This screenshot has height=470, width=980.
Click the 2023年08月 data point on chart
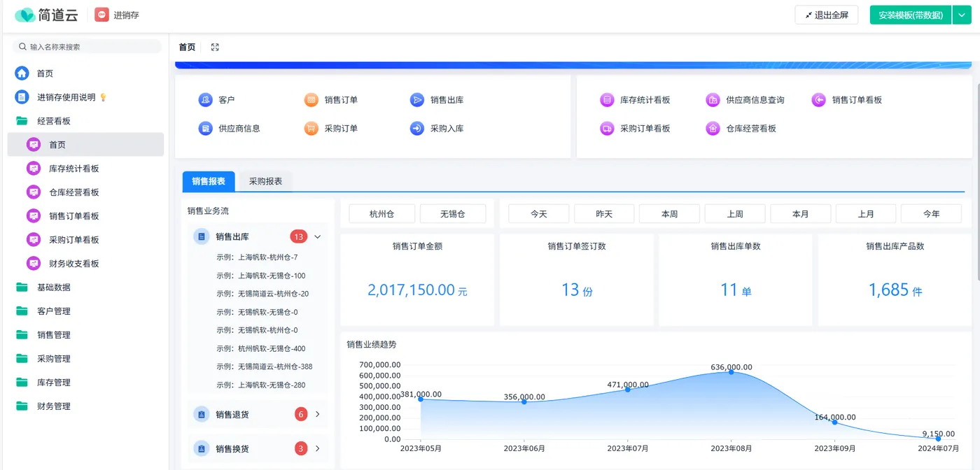tap(731, 372)
